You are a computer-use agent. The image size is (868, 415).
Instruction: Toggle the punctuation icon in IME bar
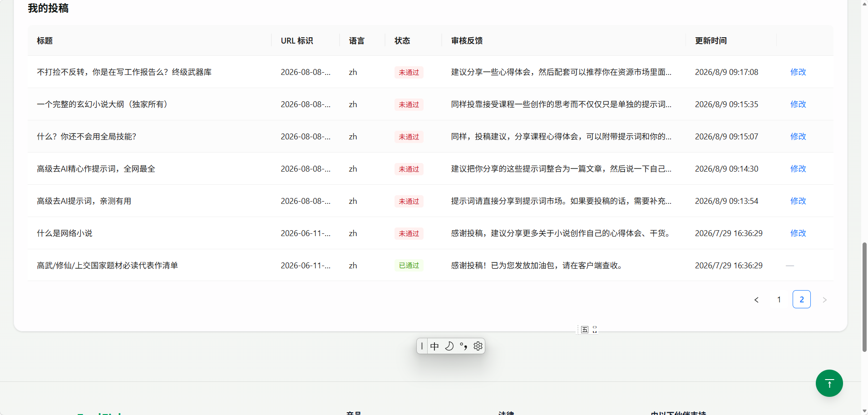tap(464, 346)
